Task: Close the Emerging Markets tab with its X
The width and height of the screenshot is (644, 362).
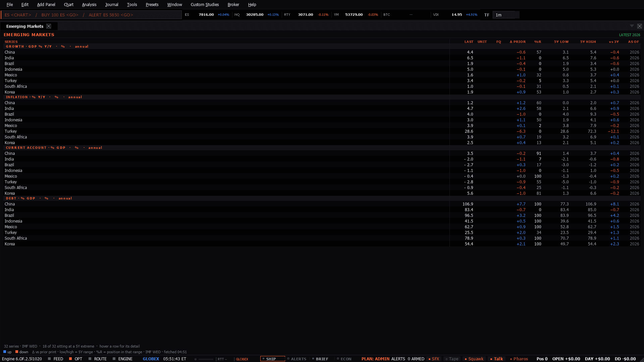Action: point(49,26)
